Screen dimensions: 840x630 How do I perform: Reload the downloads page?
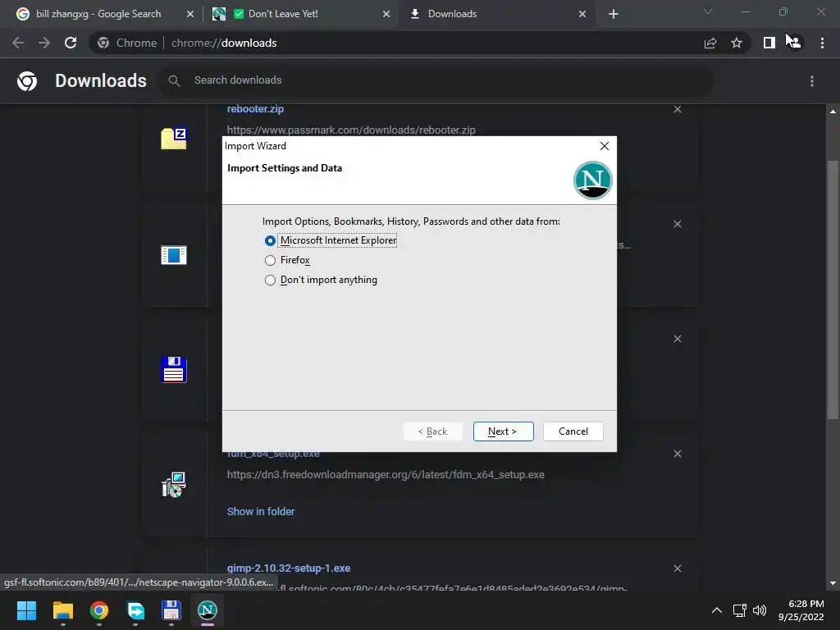pyautogui.click(x=71, y=43)
